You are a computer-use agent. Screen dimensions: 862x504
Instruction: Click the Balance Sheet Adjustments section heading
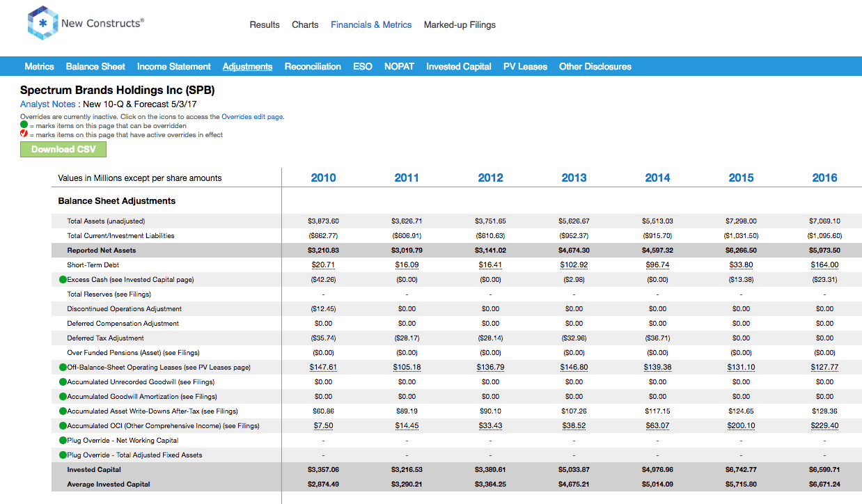tap(117, 201)
